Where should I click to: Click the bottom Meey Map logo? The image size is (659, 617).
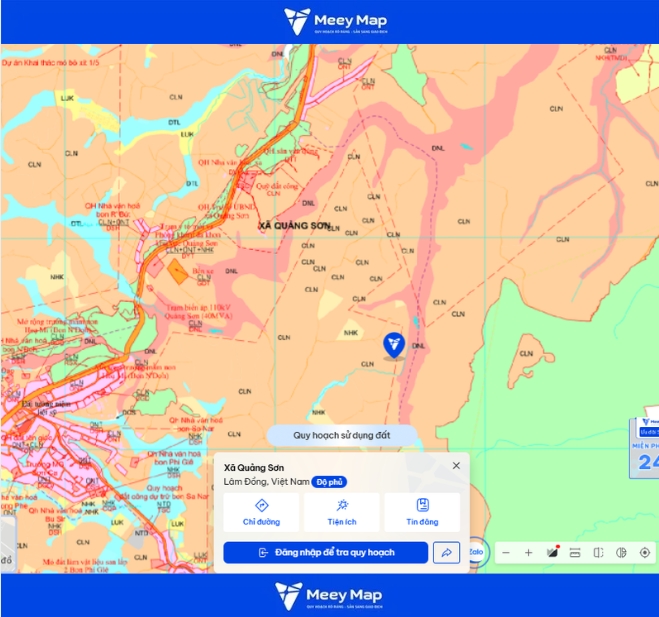[x=329, y=596]
